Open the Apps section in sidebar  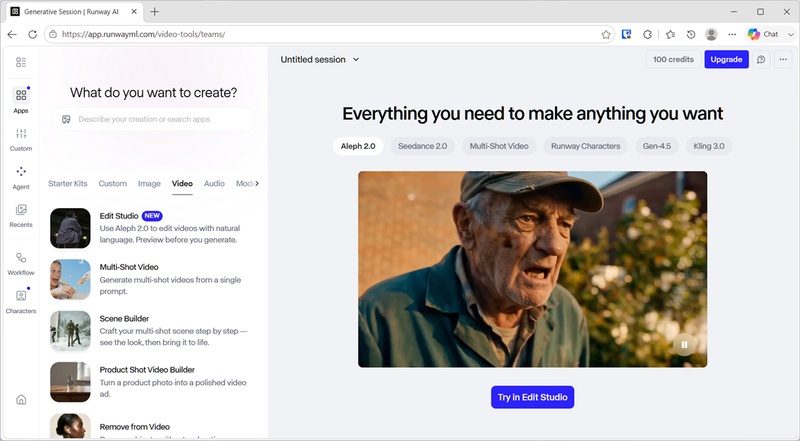21,101
